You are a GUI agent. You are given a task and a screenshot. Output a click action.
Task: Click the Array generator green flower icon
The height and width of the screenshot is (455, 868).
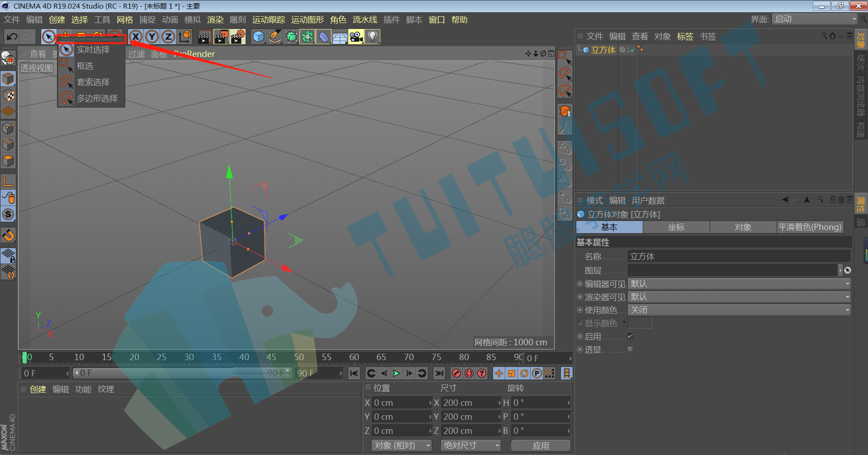coord(307,37)
